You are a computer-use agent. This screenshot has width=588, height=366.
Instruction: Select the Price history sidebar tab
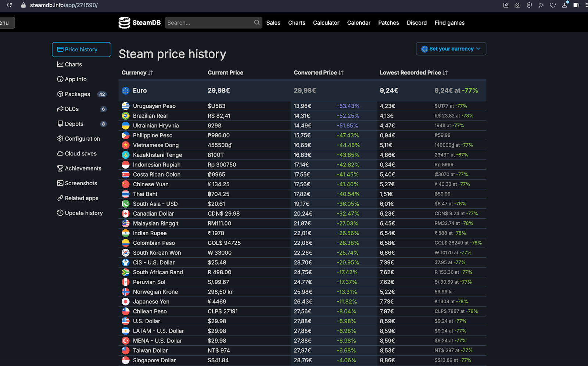click(x=81, y=50)
